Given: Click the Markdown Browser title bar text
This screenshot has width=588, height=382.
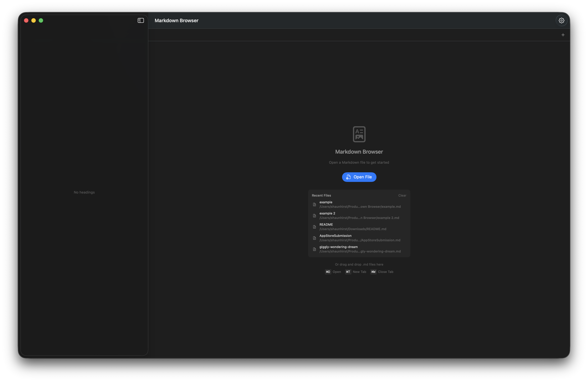Looking at the screenshot, I should click(176, 20).
